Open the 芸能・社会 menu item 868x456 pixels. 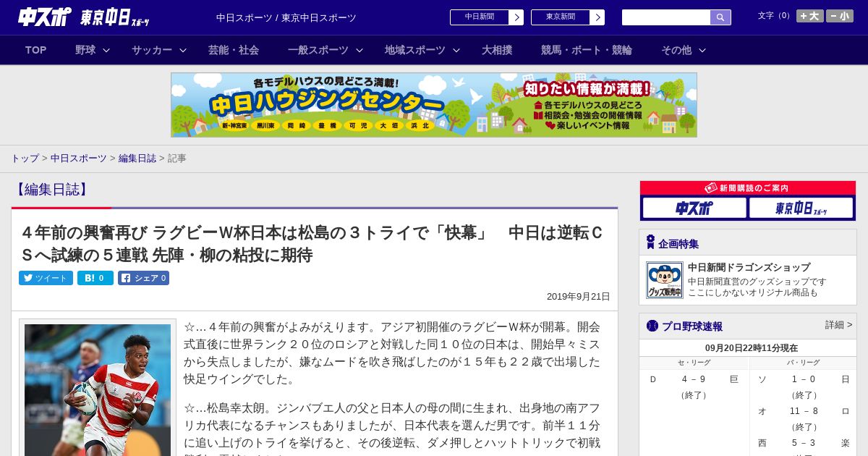[x=234, y=50]
